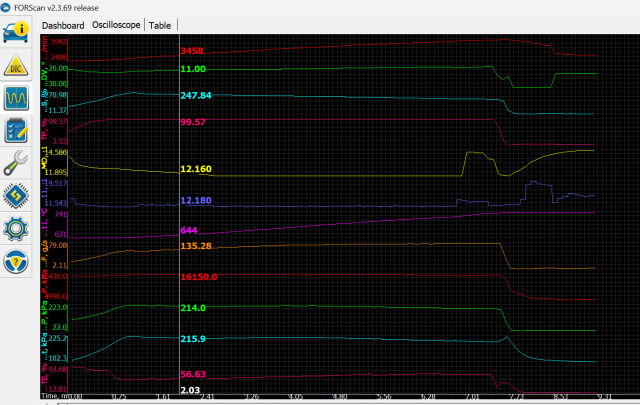Screen dimensions: 640x405
Task: Click the magenta 644 temperature reading
Action: tap(188, 230)
